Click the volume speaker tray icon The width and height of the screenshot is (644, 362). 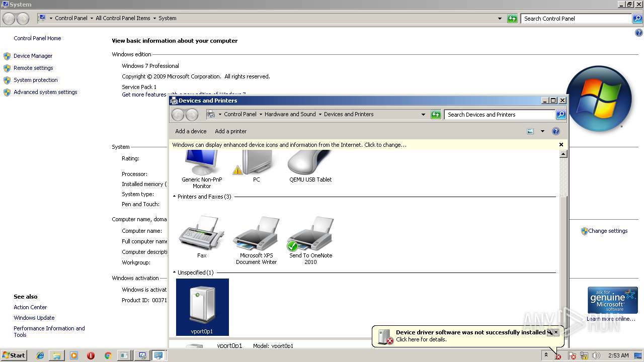(x=596, y=355)
